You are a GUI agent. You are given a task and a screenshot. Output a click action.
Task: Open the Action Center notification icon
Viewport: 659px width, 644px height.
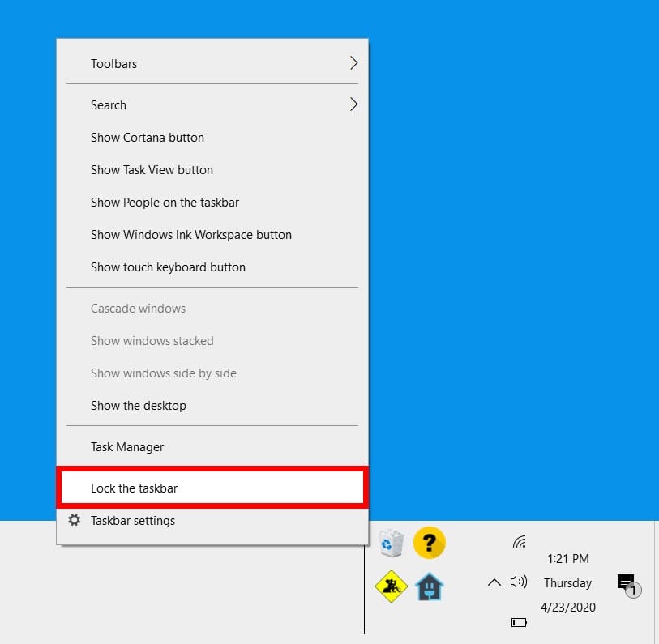pyautogui.click(x=626, y=582)
